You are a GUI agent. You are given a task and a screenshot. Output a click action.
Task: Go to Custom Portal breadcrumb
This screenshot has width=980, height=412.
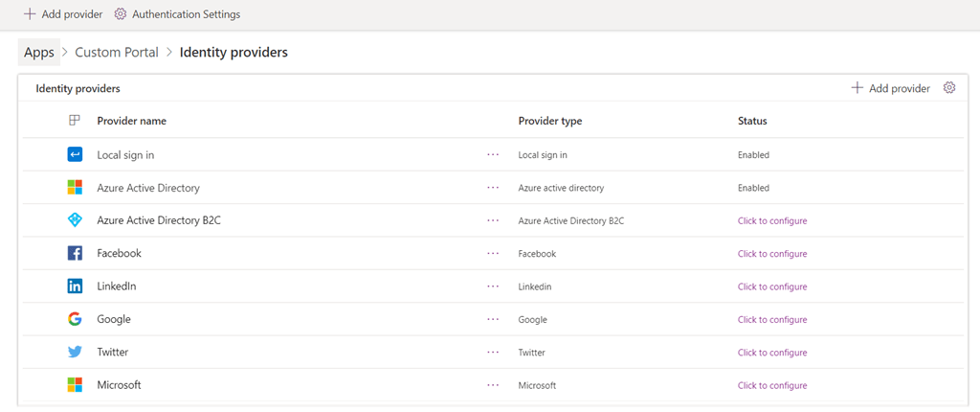[117, 53]
